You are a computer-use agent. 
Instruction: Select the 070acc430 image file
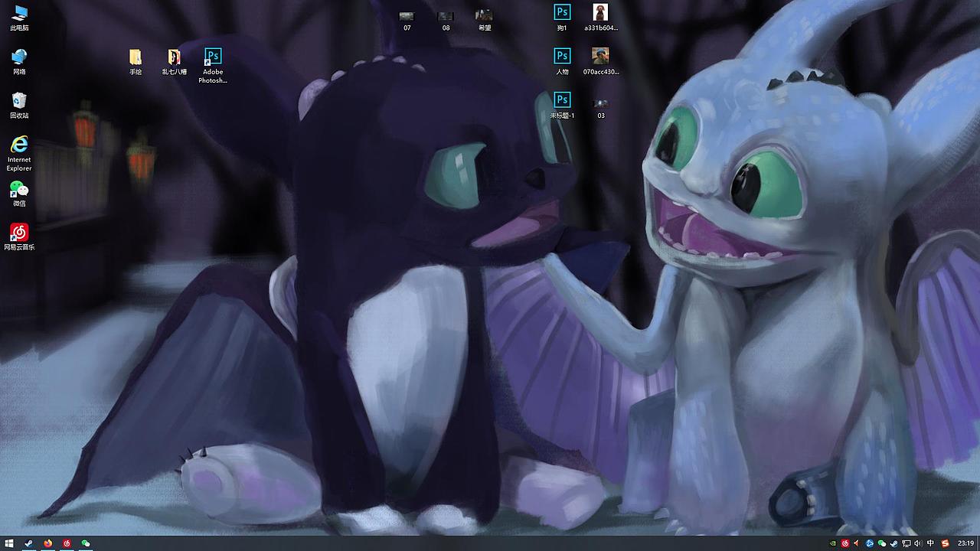coord(601,62)
